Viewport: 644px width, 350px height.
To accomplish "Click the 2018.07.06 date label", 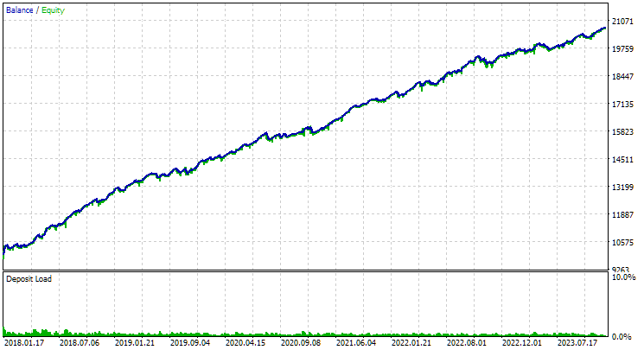I will pos(80,342).
